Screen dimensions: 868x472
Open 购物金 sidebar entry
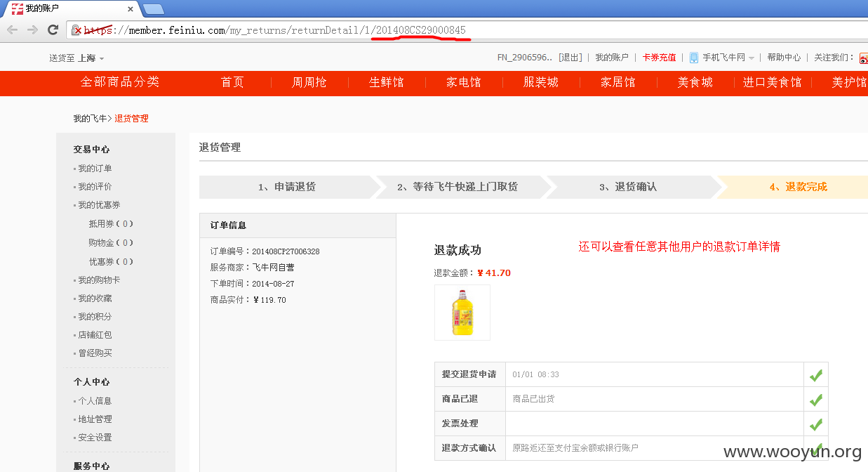pos(111,243)
